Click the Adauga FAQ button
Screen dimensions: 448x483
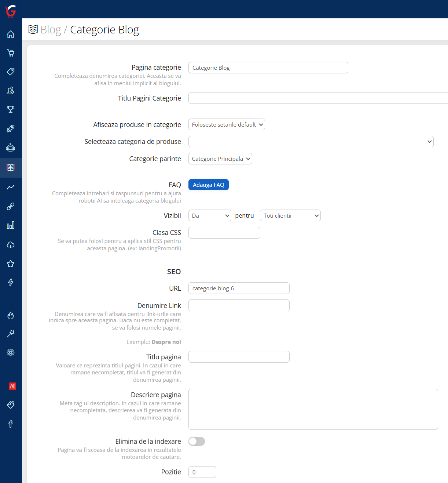tap(208, 185)
